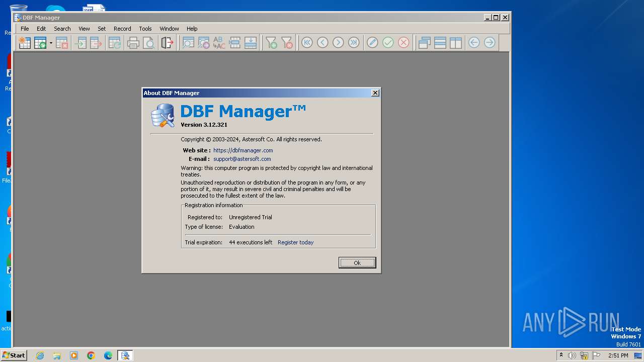Click the next window arrow icon
Screen dimensions: 644x362
pyautogui.click(x=490, y=43)
